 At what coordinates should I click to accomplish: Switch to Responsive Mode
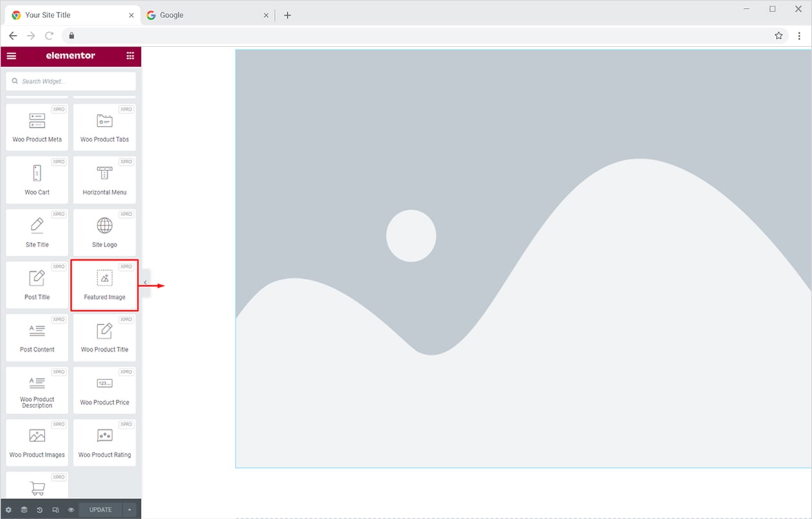pos(56,510)
